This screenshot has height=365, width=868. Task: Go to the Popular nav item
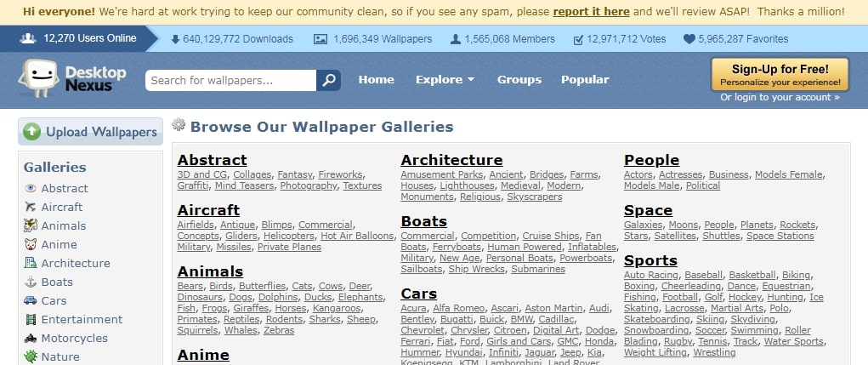click(x=585, y=80)
